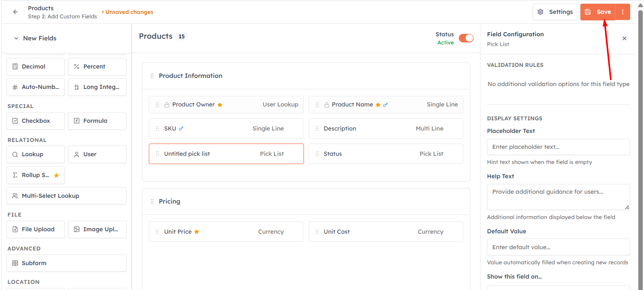Viewport: 644px width, 290px height.
Task: Add a Checkbox field type
Action: (x=35, y=121)
